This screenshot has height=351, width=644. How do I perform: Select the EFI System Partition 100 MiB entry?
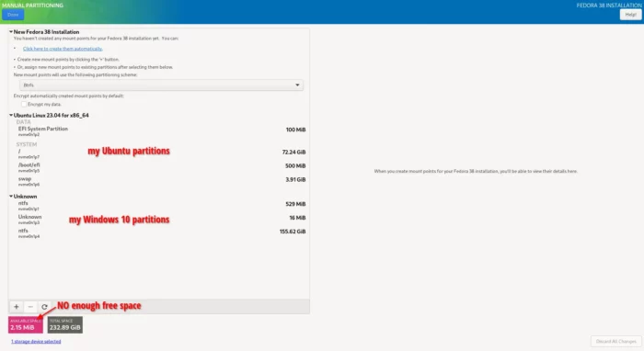(161, 130)
